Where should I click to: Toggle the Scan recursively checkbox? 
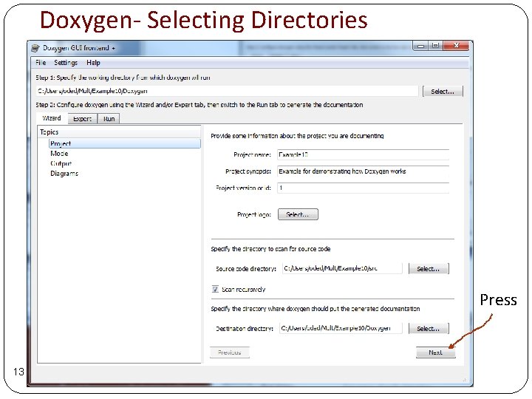pyautogui.click(x=215, y=289)
